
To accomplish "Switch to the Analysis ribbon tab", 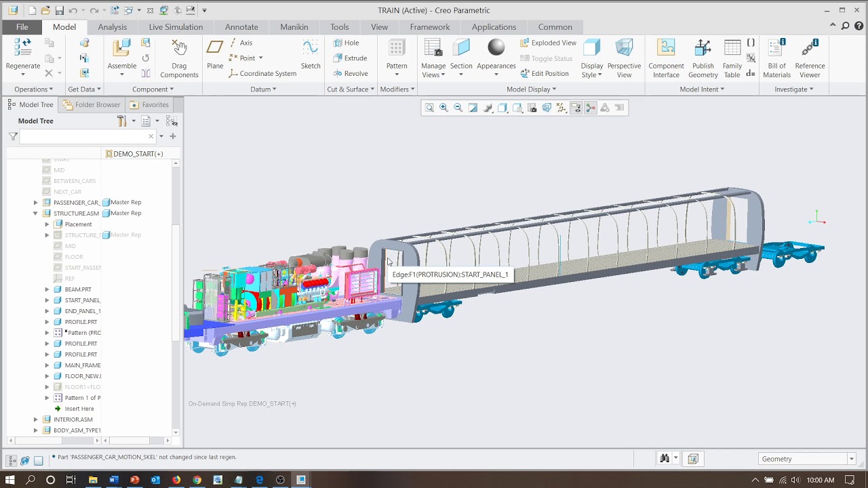I will click(112, 27).
